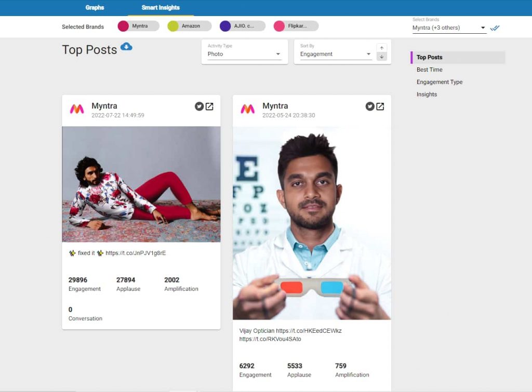This screenshot has width=532, height=392.
Task: Click the Top Posts heading
Action: tap(89, 50)
